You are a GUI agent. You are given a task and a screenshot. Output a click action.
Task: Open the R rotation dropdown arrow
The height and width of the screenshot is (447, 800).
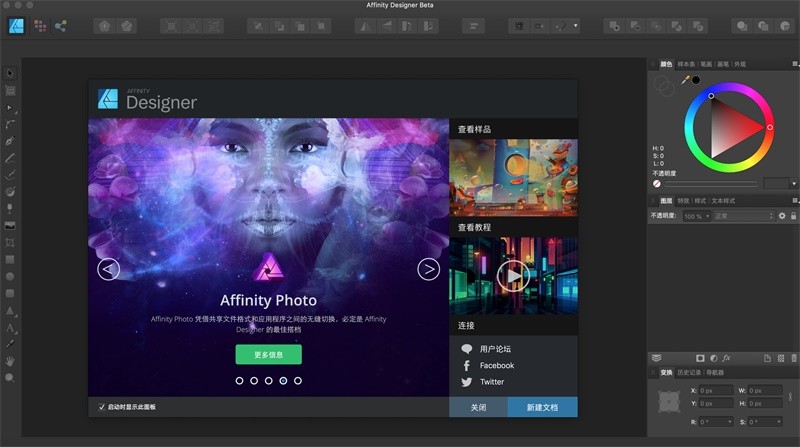[x=730, y=421]
